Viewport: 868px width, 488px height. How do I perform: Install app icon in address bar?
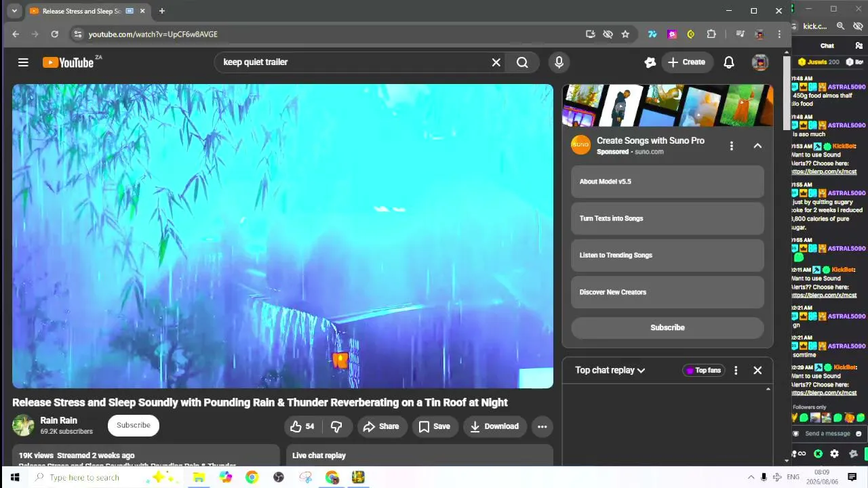pyautogui.click(x=591, y=34)
